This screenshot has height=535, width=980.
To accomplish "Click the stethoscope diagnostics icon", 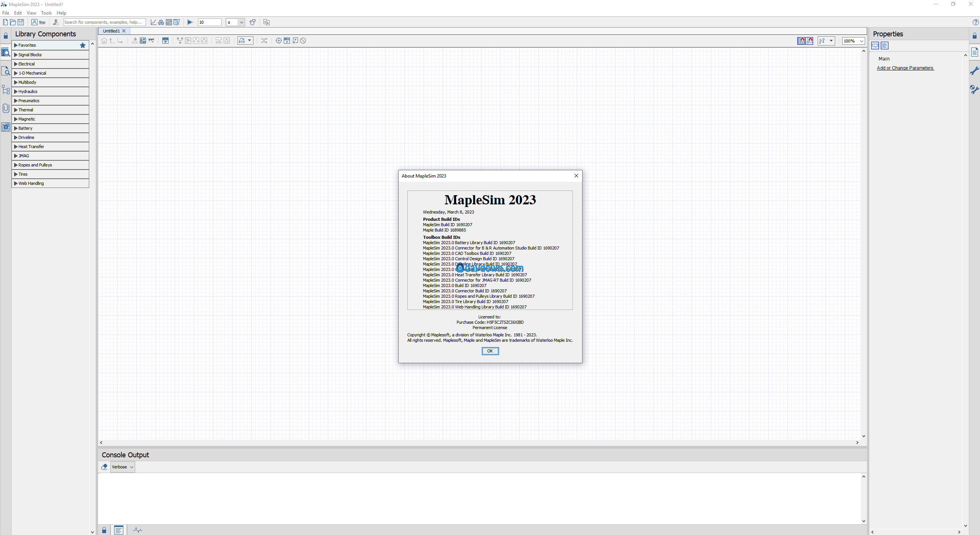I will point(253,22).
